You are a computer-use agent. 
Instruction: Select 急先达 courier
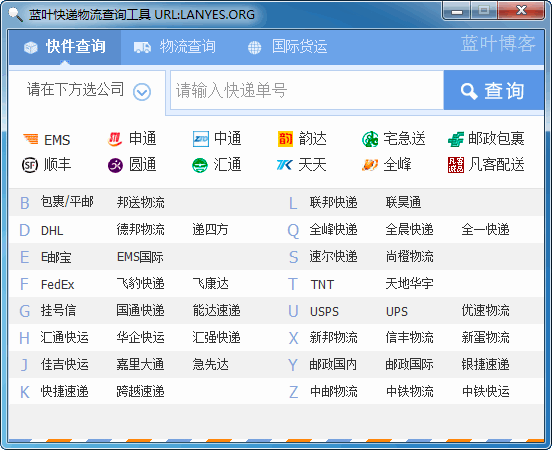(x=211, y=364)
